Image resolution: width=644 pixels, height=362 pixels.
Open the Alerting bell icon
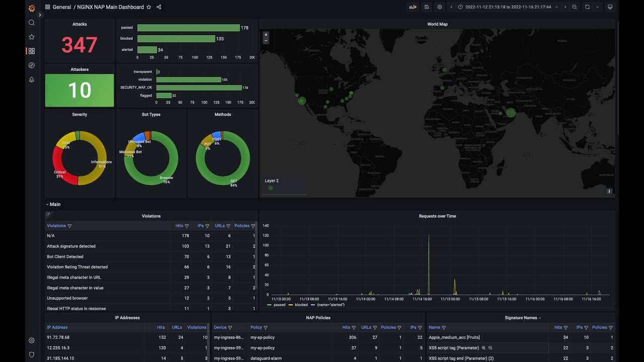click(32, 79)
